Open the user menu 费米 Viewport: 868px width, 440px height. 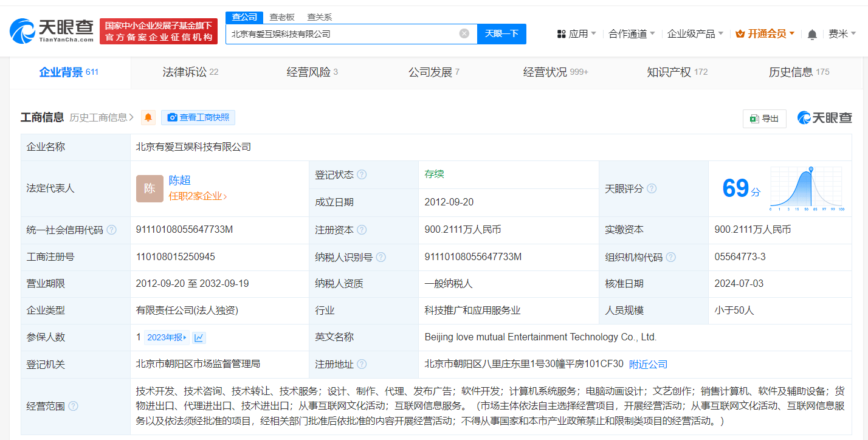(842, 34)
